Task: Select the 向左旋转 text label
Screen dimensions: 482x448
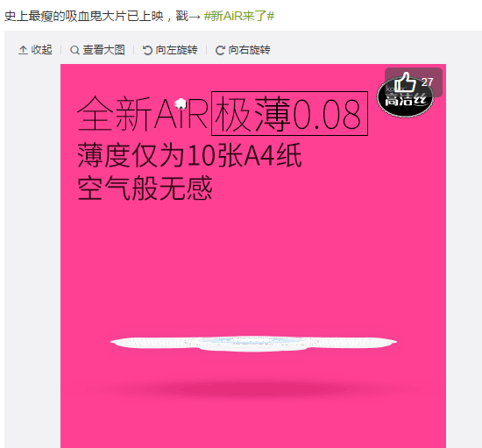Action: point(176,50)
